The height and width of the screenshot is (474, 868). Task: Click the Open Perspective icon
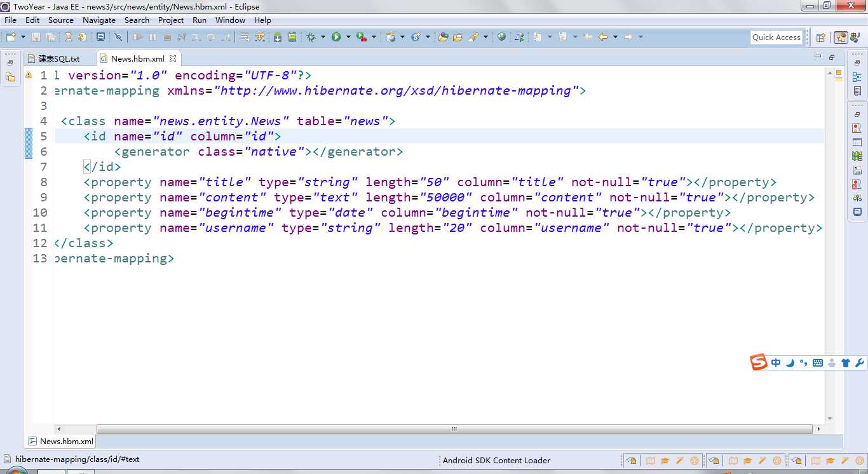(x=821, y=37)
